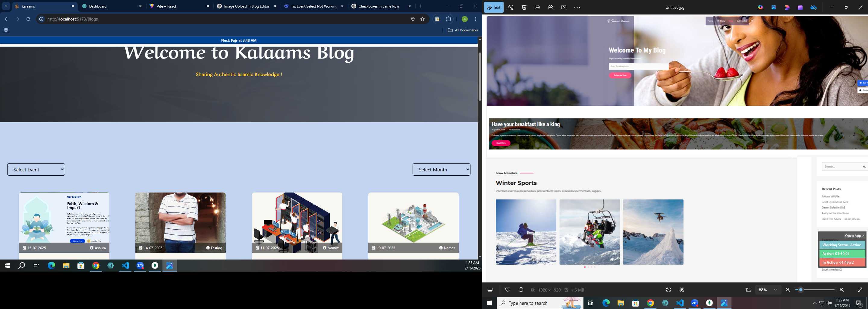Zoom out with the minus magnifier
868x309 pixels.
click(x=788, y=290)
